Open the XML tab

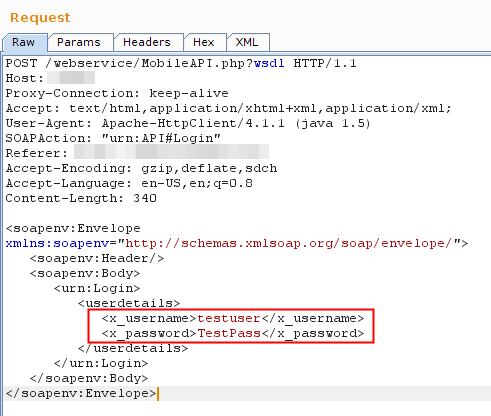(x=247, y=42)
